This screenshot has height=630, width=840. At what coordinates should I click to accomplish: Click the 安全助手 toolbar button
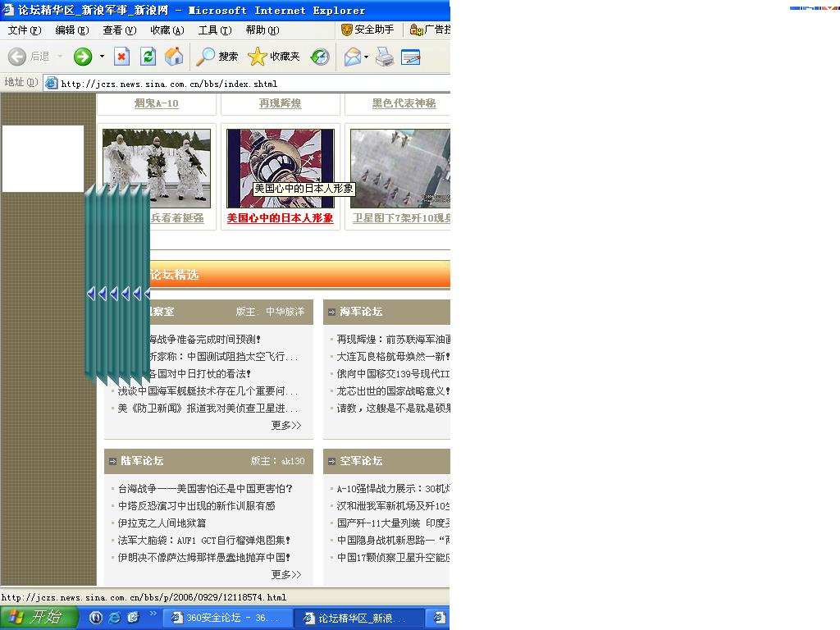pos(367,30)
